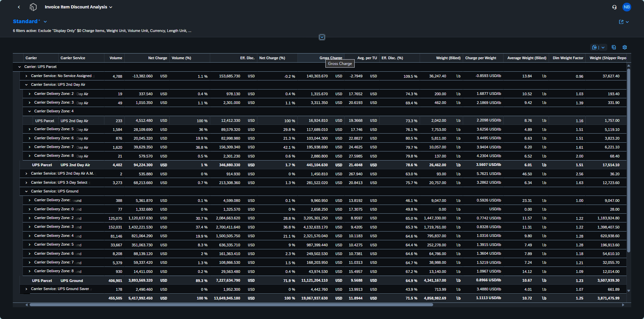Screen dimensions: 644x319
Task: Click the SAP home logo icon
Action: (33, 7)
